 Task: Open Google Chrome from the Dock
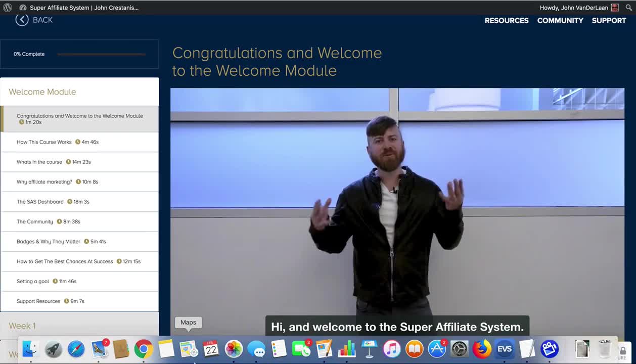pyautogui.click(x=144, y=349)
